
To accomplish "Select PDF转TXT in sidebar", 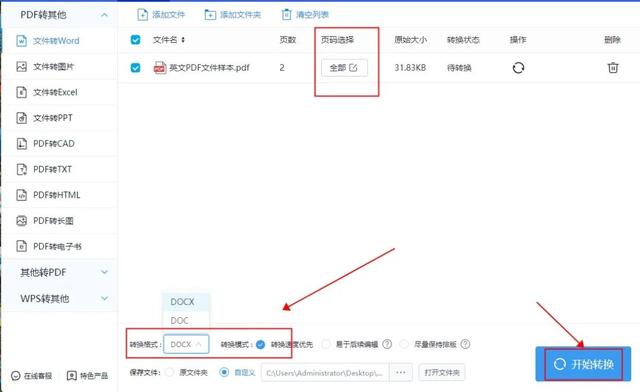I will pyautogui.click(x=60, y=169).
